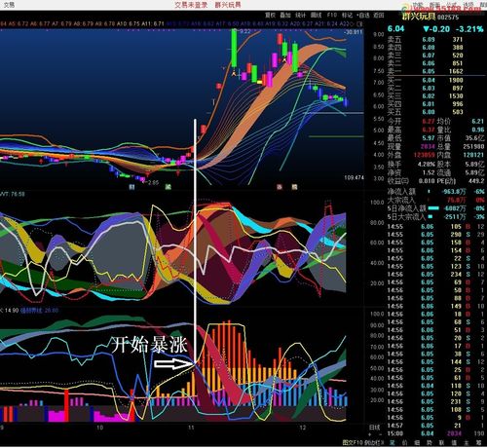
Task: Switch to the 筹 chip distribution tab
Action: 478,442
